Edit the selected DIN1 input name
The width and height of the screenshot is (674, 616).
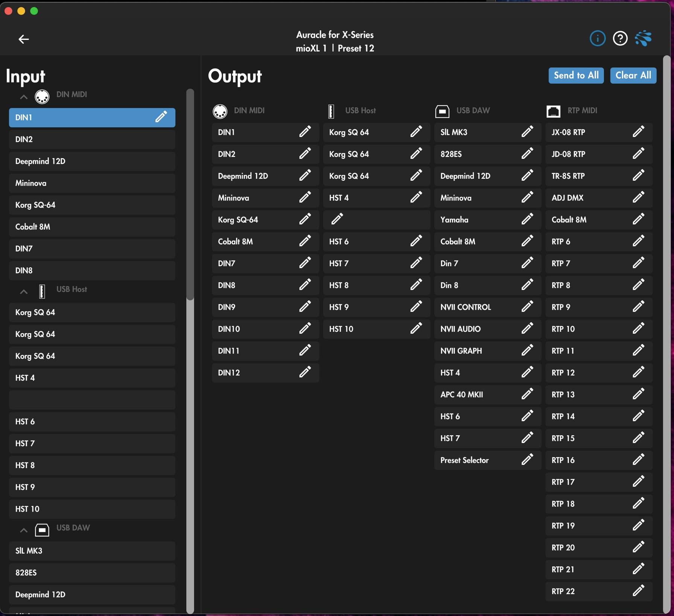pos(161,117)
